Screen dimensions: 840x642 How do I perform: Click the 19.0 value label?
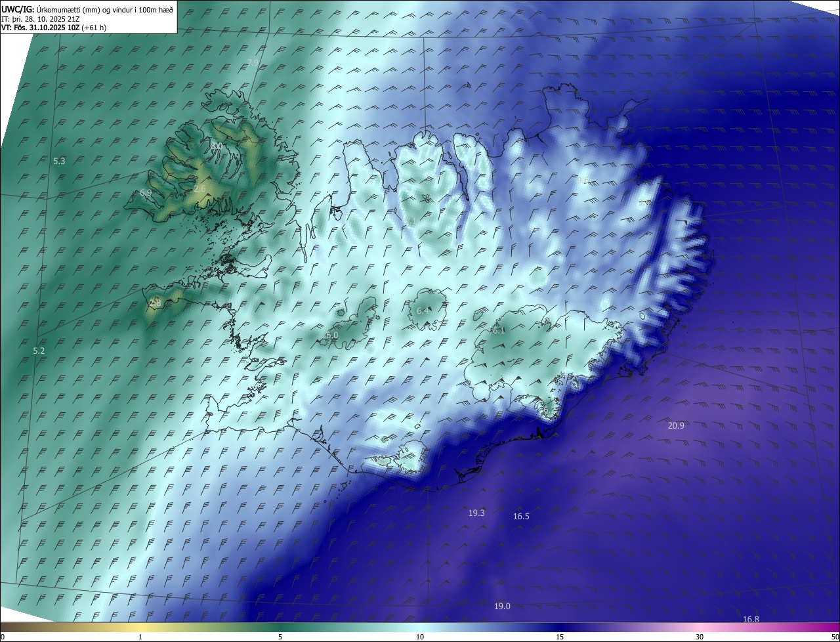[502, 606]
